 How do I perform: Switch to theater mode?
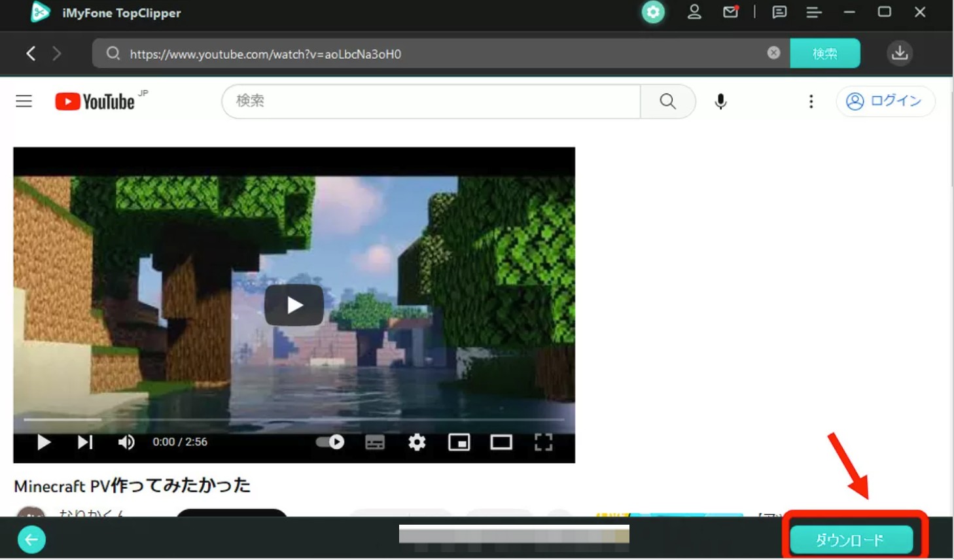coord(501,442)
